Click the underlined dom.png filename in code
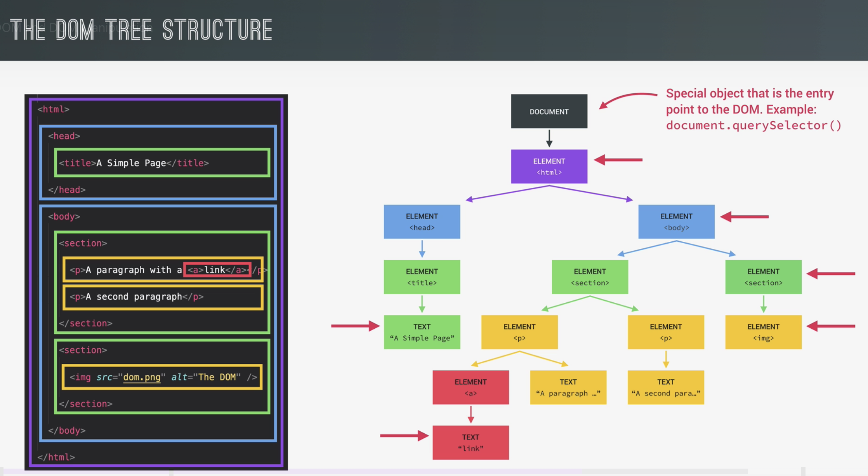Image resolution: width=868 pixels, height=476 pixels. pyautogui.click(x=142, y=377)
